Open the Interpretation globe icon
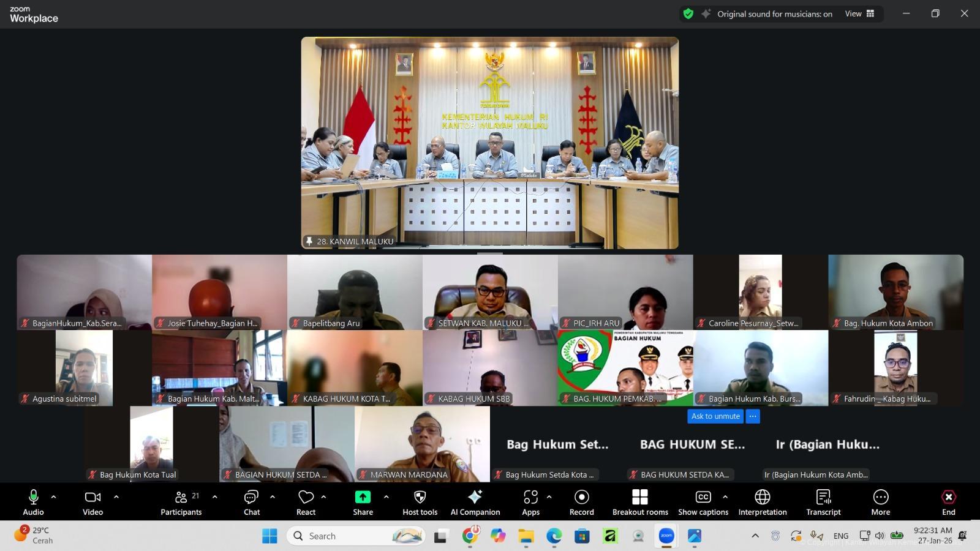This screenshot has height=551, width=980. pos(762,497)
